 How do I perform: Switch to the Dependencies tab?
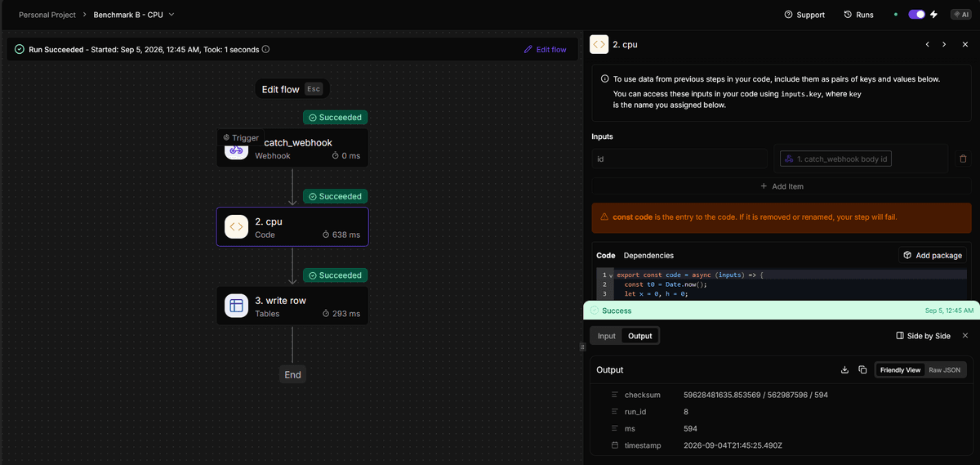coord(648,256)
